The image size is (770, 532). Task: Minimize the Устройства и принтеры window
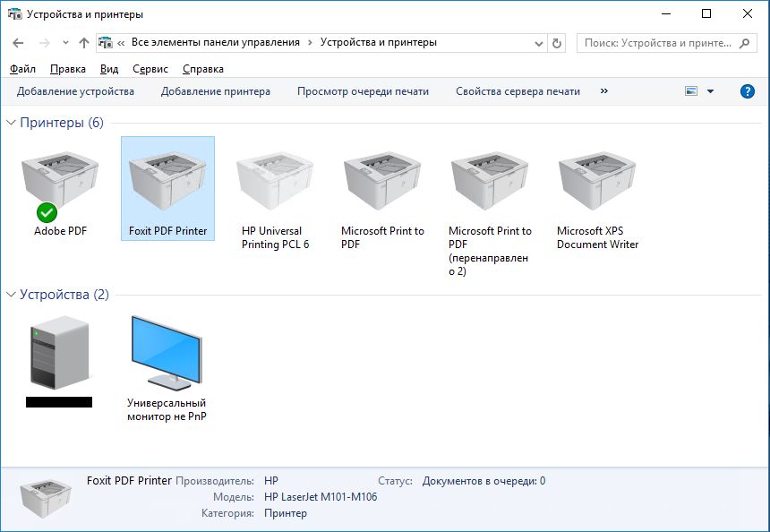pos(666,13)
